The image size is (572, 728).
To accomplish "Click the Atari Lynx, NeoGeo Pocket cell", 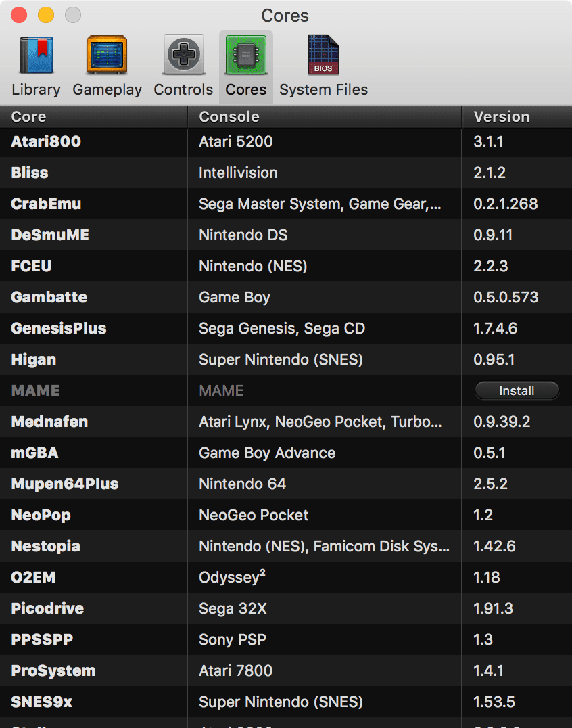I will [x=320, y=422].
